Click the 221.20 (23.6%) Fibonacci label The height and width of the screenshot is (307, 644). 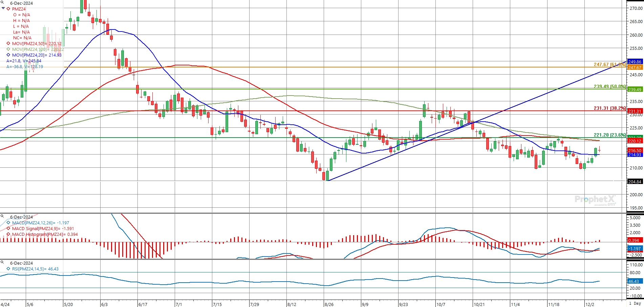click(x=609, y=135)
